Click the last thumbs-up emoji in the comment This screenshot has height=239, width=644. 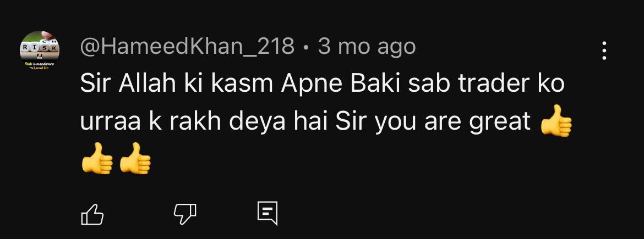(x=135, y=158)
